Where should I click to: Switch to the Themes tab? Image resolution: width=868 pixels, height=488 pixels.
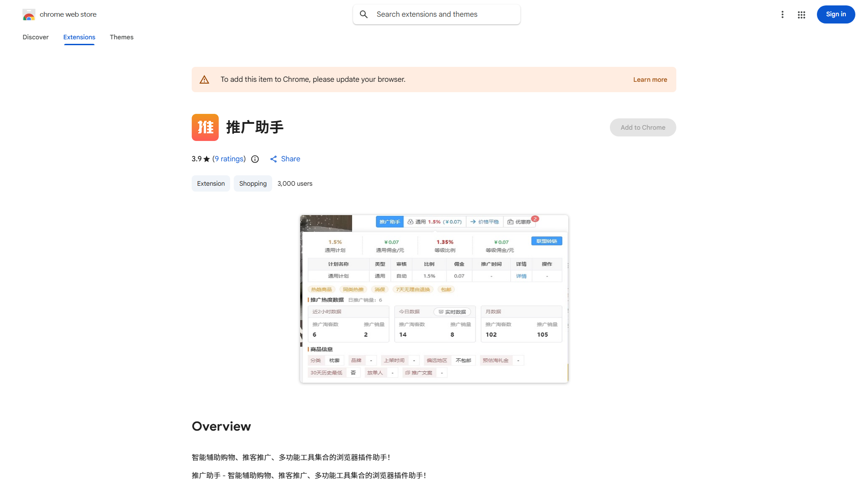pos(121,37)
